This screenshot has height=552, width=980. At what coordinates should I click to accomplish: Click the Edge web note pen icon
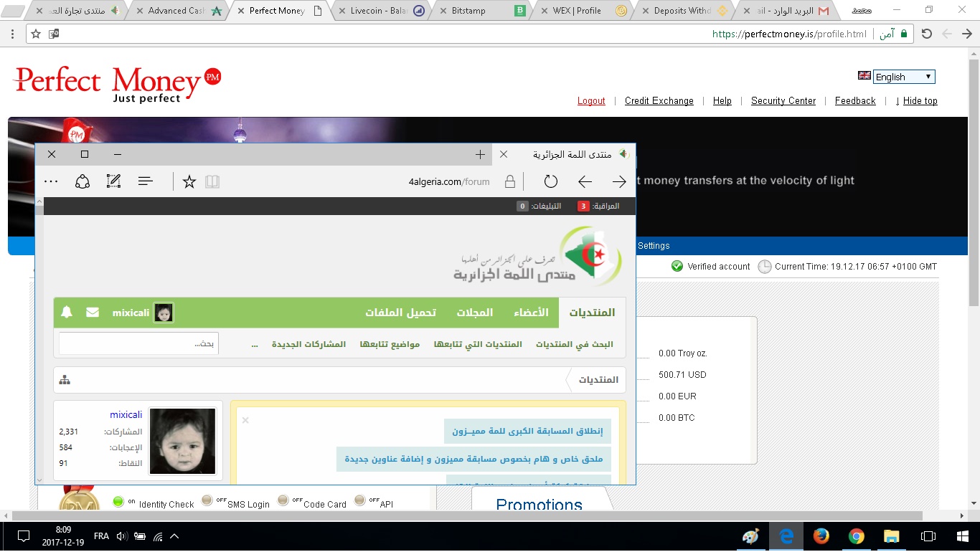coord(113,182)
